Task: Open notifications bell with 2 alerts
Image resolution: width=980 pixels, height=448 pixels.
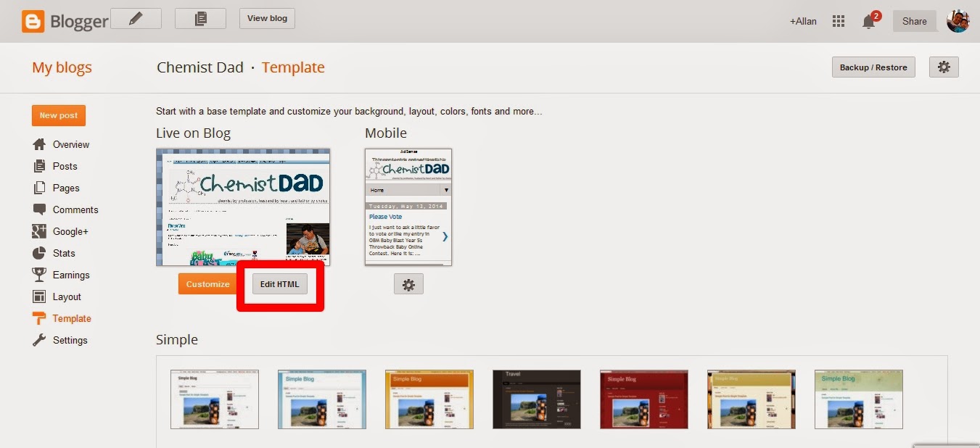Action: click(x=869, y=21)
